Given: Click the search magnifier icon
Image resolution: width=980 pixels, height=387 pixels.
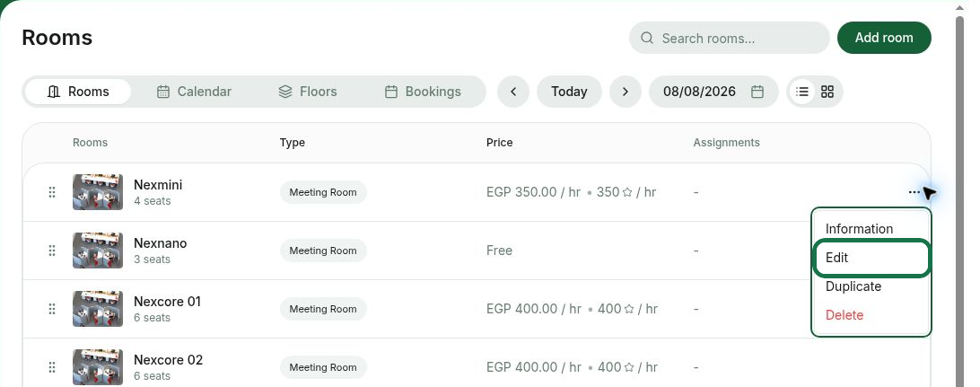Looking at the screenshot, I should coord(647,38).
